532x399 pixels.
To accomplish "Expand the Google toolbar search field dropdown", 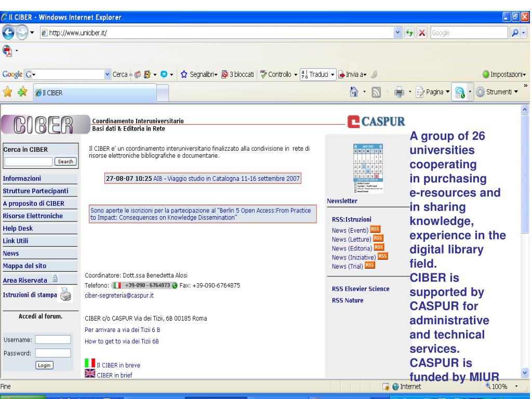I will point(107,74).
